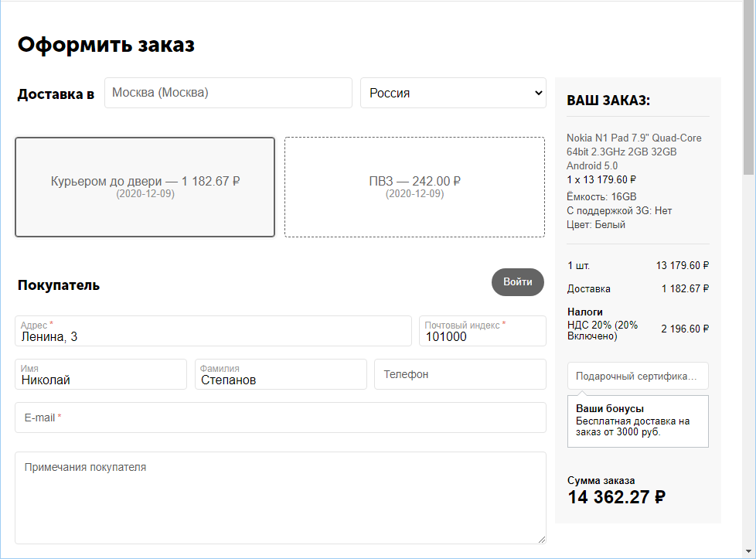Grab the notes textarea resize handle
This screenshot has height=559, width=756.
(541, 539)
